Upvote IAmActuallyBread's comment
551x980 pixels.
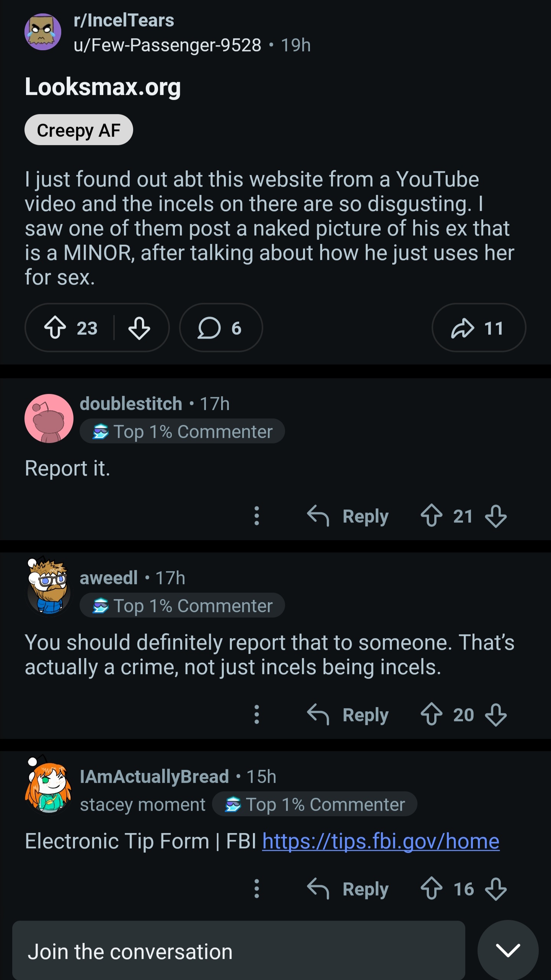[432, 889]
